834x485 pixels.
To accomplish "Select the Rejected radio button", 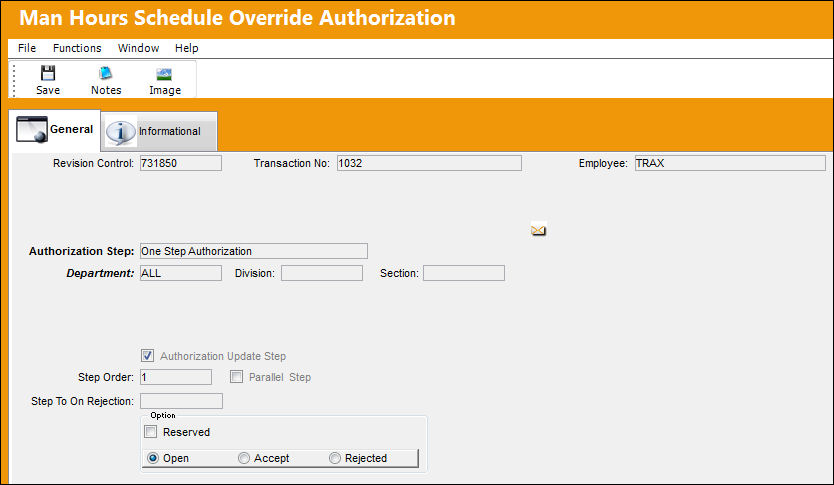I will (x=335, y=458).
